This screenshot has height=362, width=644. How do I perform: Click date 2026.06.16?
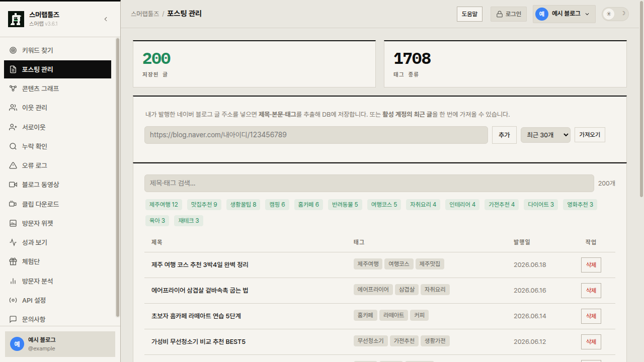530,291
